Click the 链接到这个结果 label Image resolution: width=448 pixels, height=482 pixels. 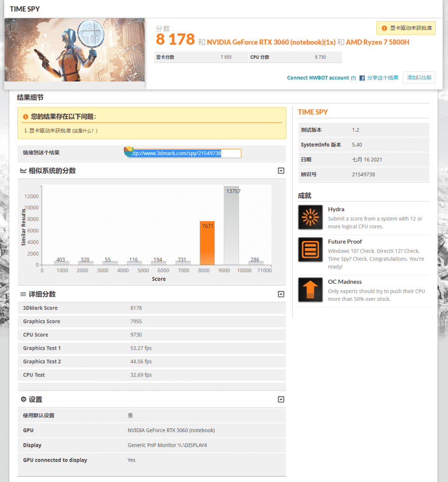point(41,153)
